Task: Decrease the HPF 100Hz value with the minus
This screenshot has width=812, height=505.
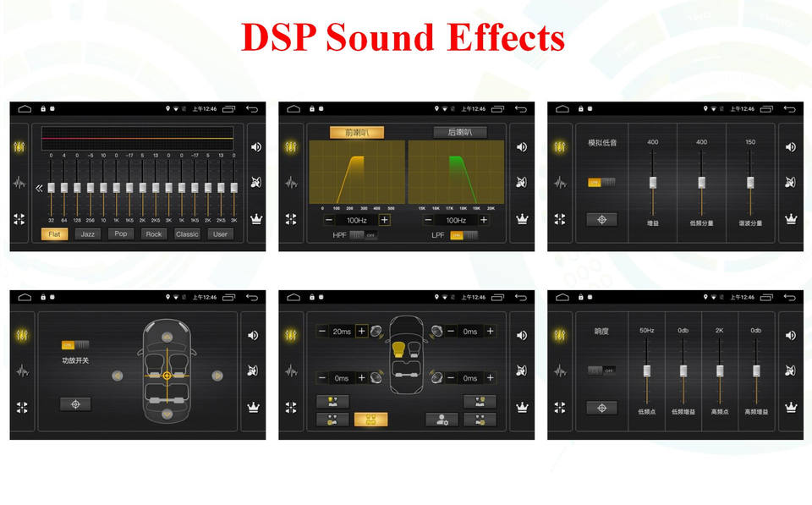Action: tap(329, 220)
